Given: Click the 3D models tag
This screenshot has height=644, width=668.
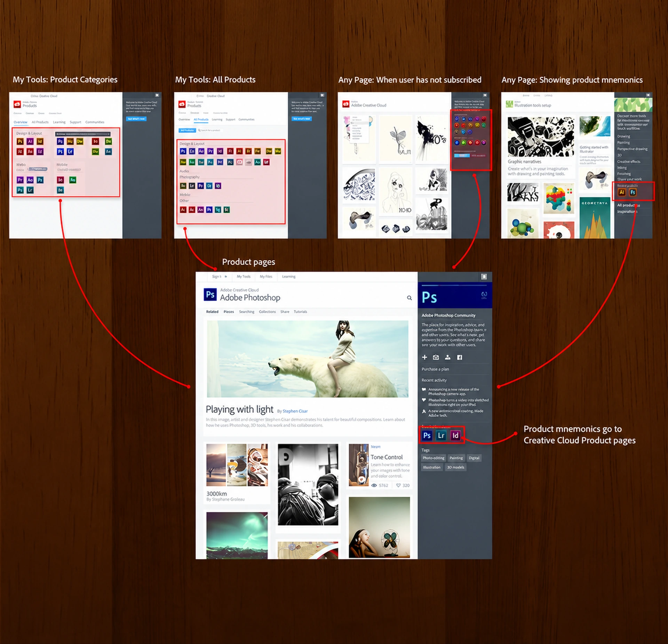Looking at the screenshot, I should point(455,468).
